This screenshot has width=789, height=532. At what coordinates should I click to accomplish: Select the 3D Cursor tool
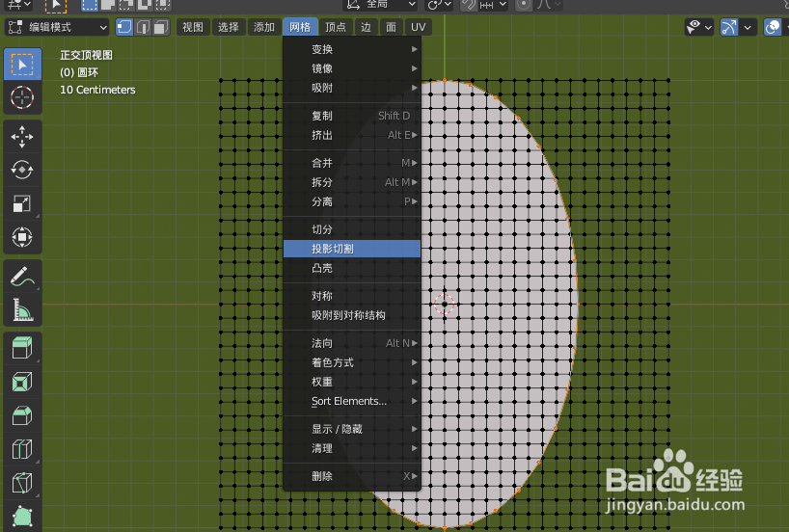tap(22, 97)
